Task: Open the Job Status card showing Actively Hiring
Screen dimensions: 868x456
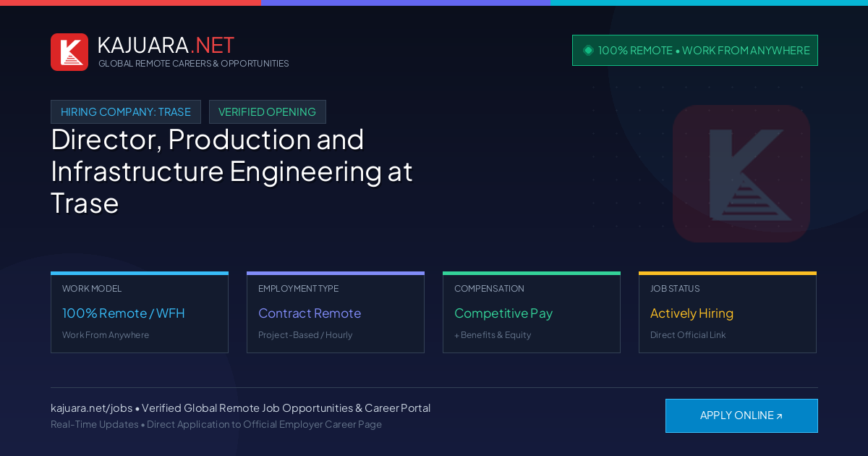Action: point(728,313)
